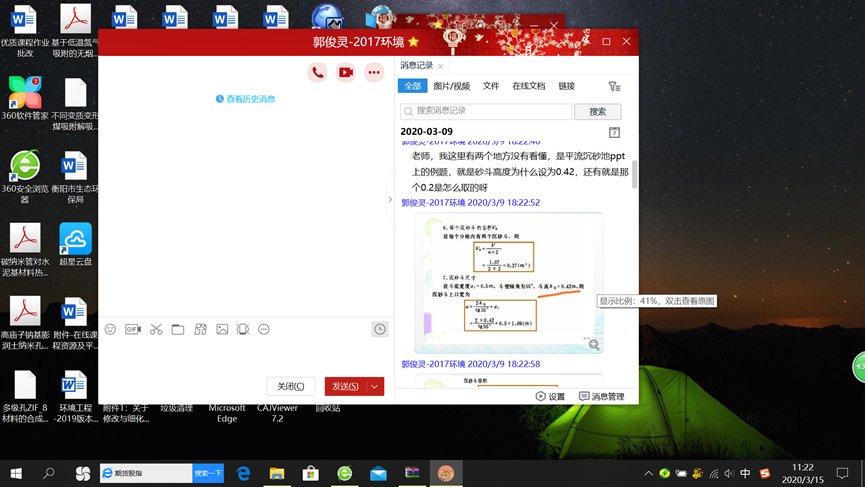The width and height of the screenshot is (865, 487).
Task: Switch to the 在线文档 tab
Action: [x=528, y=87]
